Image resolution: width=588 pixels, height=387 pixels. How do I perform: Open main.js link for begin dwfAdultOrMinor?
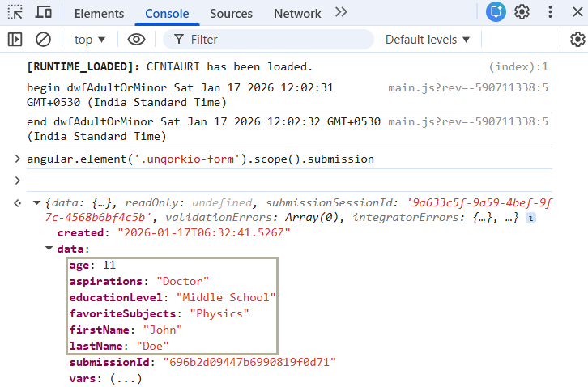[x=468, y=87]
